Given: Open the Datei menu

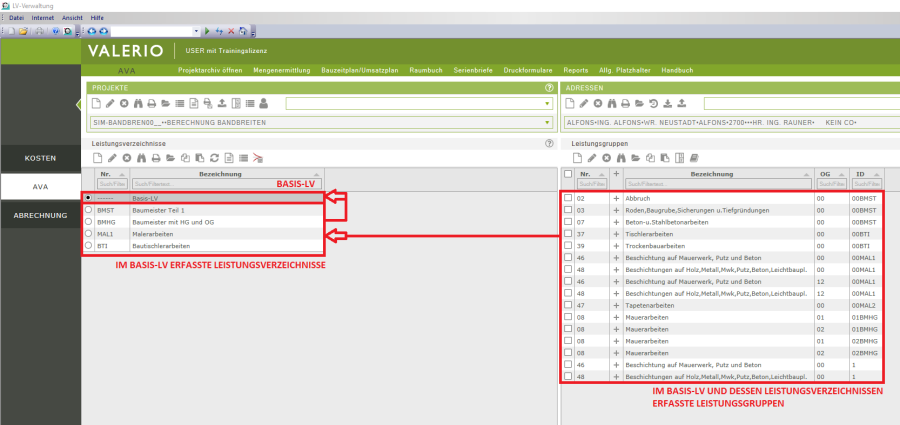Looking at the screenshot, I should pos(17,18).
